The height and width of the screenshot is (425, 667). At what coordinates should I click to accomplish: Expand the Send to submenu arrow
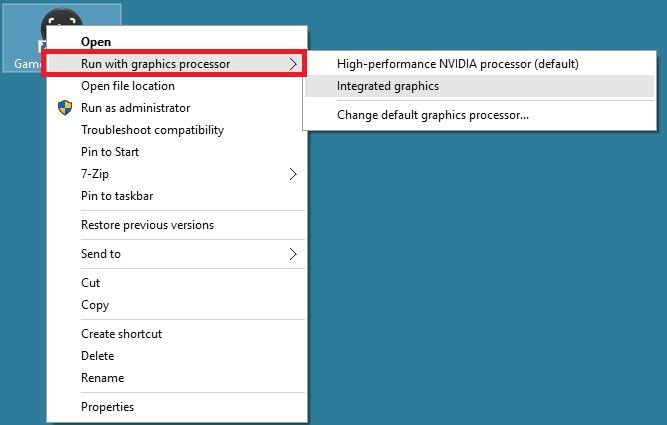tap(293, 254)
